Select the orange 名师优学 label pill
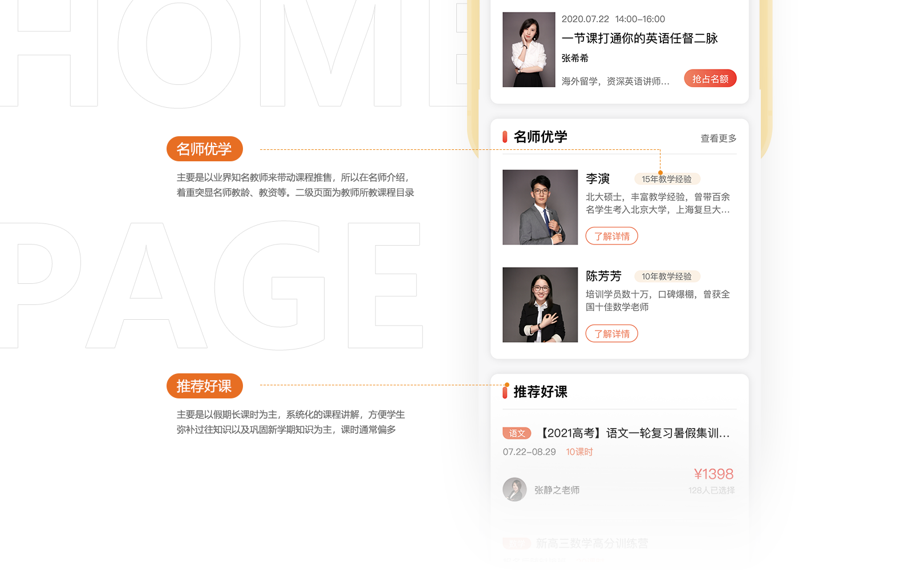This screenshot has height=570, width=924. point(204,149)
